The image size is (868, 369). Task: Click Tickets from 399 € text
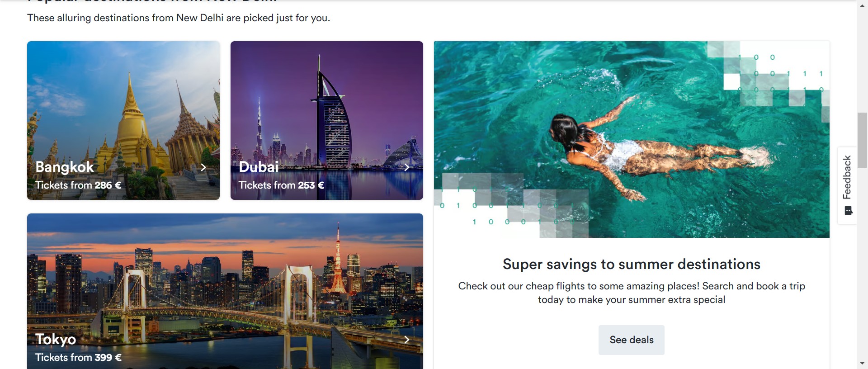pyautogui.click(x=79, y=357)
